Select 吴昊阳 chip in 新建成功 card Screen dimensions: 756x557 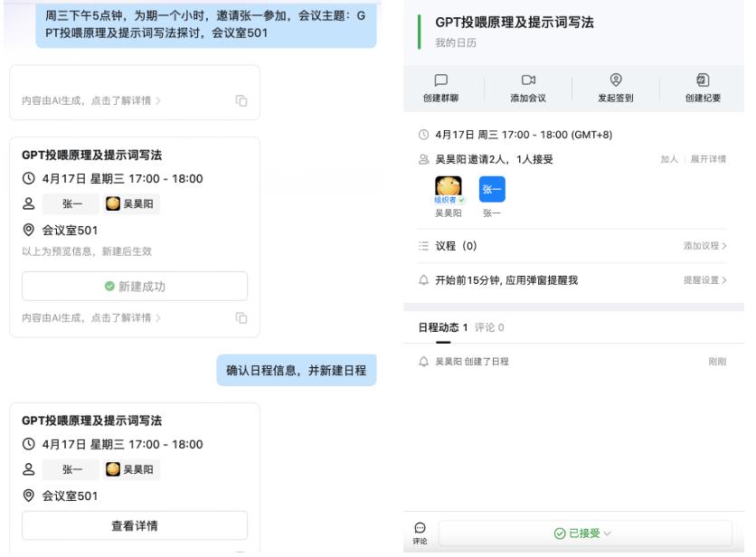(x=130, y=204)
